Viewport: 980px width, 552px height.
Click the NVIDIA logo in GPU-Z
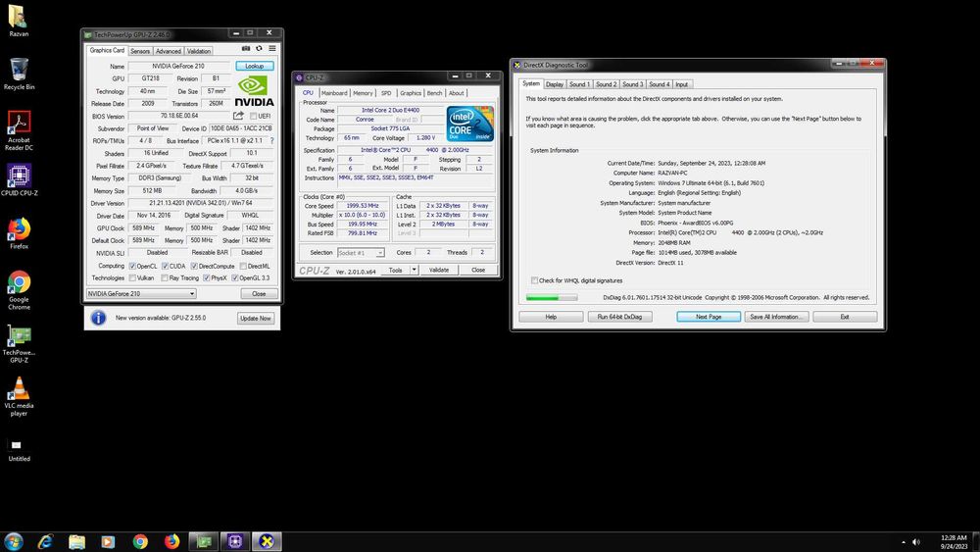coord(254,91)
